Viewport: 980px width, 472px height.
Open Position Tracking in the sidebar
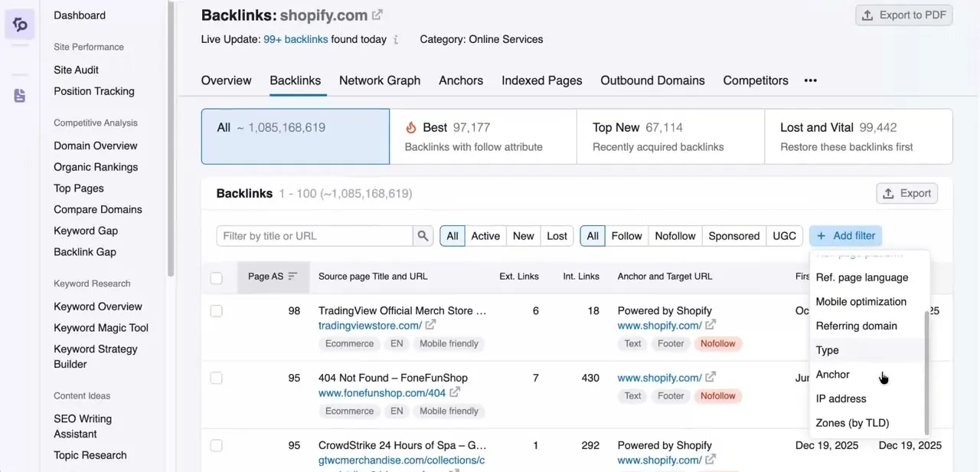(x=94, y=91)
